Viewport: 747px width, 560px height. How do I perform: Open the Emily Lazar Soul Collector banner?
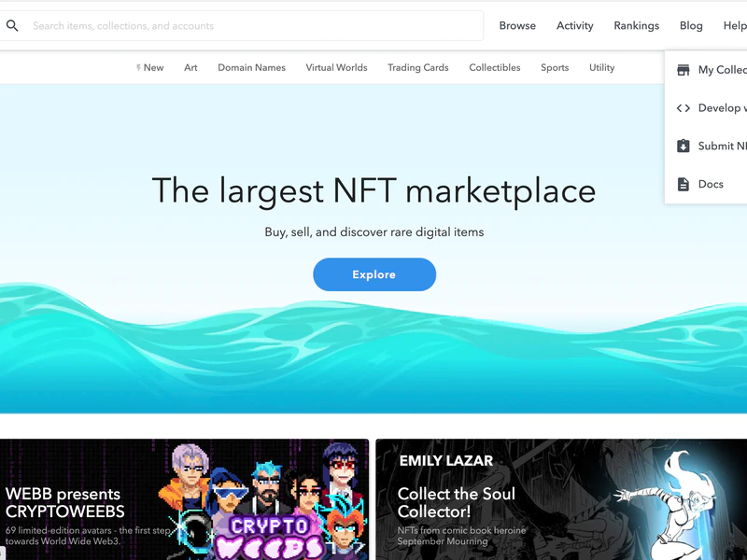point(561,499)
